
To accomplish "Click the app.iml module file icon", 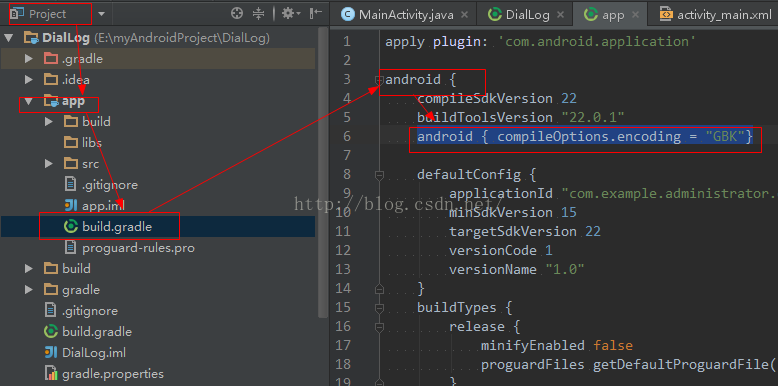I will coord(71,205).
